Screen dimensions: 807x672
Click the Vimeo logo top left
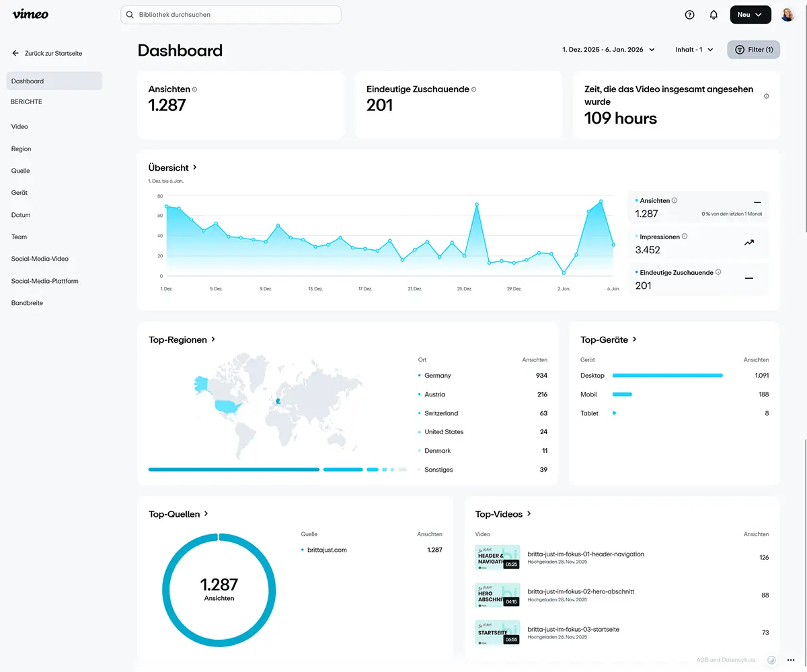pos(30,14)
